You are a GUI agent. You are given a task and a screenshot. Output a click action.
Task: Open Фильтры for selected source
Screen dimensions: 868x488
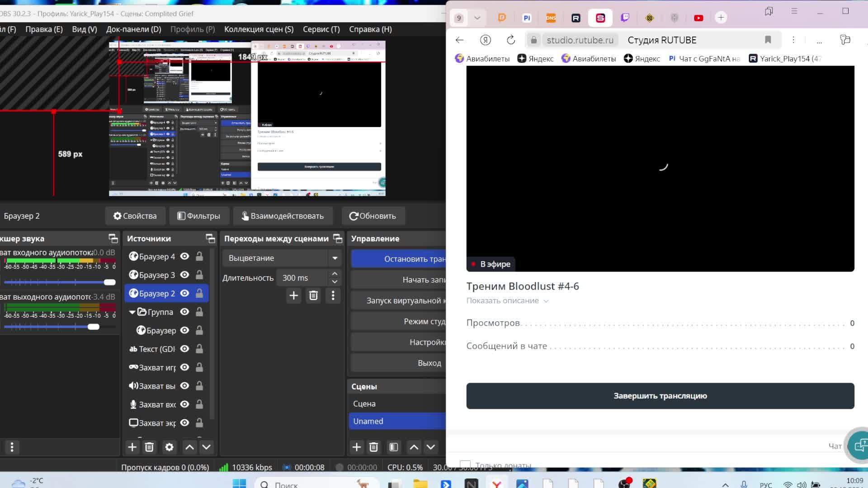click(199, 216)
